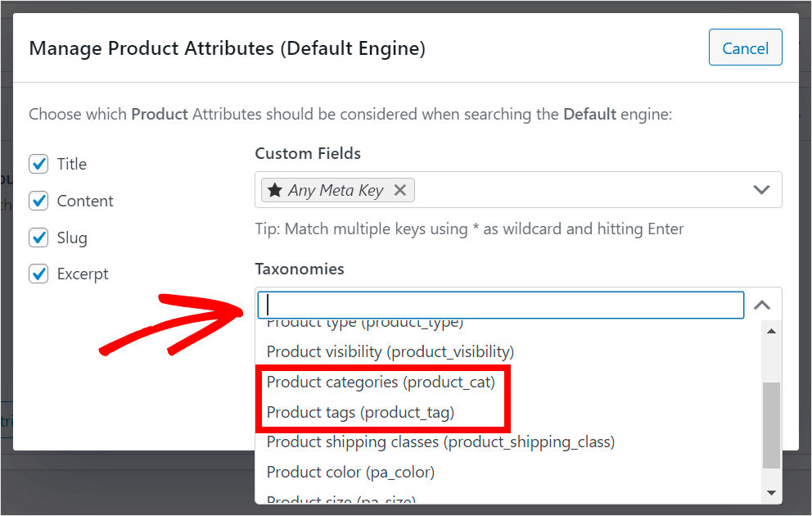Select Product shipping classes (product_shipping_class)
This screenshot has width=812, height=516.
click(x=440, y=441)
